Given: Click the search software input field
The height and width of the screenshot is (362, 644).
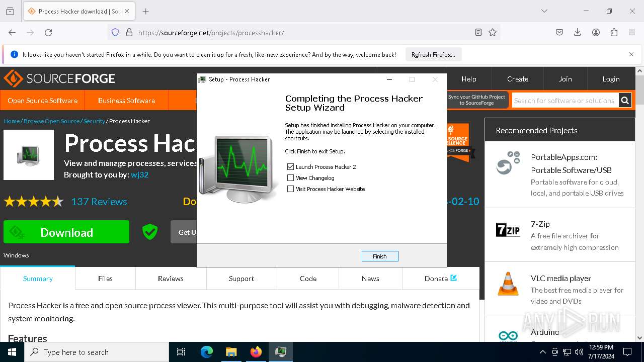Looking at the screenshot, I should point(565,101).
